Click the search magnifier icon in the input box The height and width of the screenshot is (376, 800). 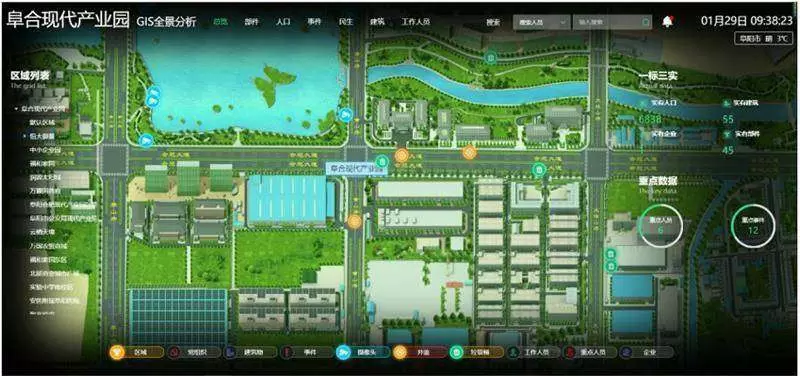point(645,22)
